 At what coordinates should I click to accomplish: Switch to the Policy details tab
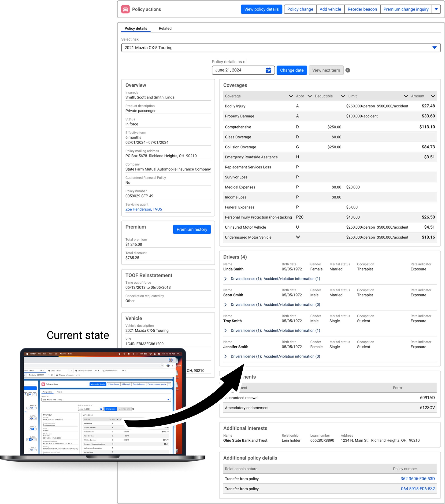tap(136, 28)
